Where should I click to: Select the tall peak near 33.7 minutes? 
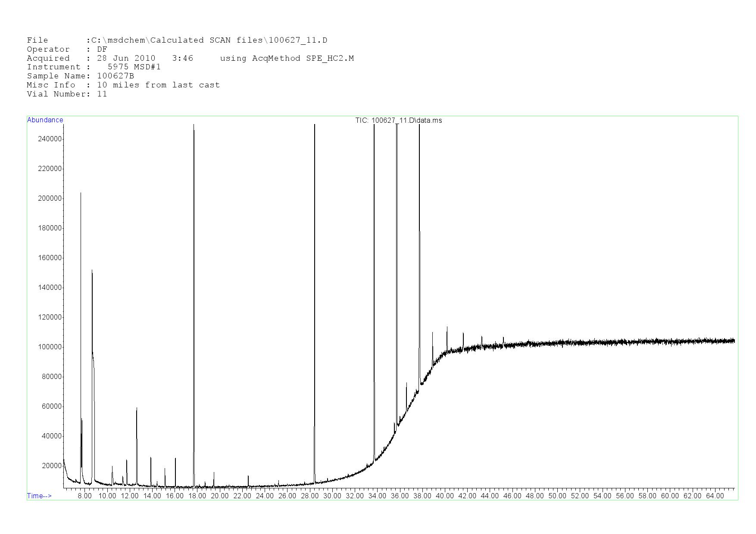click(x=374, y=126)
